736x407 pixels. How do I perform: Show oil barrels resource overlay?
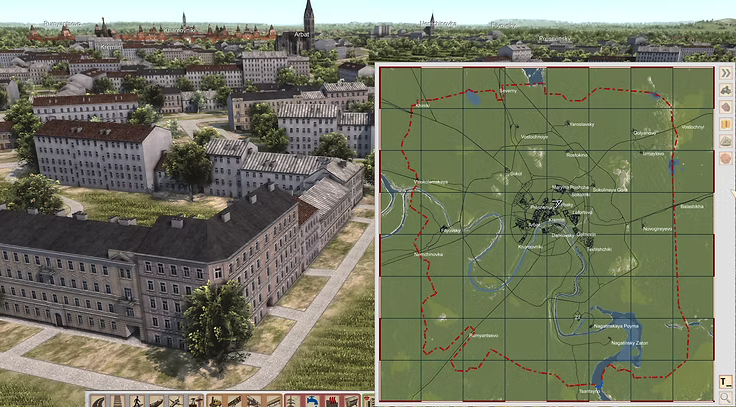coord(726,124)
